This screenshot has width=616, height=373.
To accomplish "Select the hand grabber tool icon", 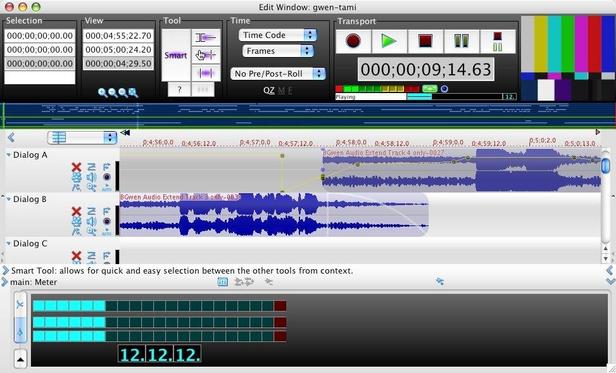I will 206,55.
